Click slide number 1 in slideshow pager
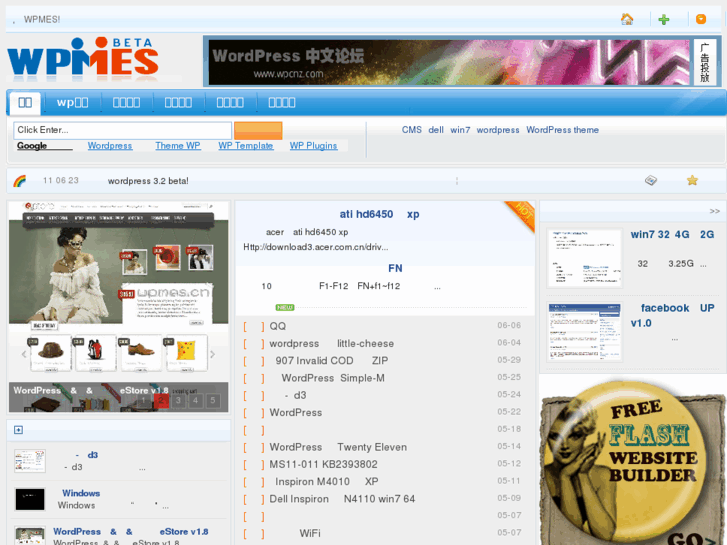 click(x=143, y=401)
